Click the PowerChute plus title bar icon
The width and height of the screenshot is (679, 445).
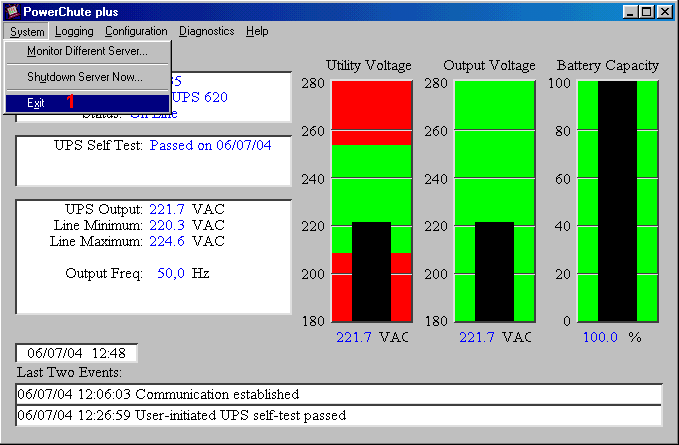[x=13, y=12]
